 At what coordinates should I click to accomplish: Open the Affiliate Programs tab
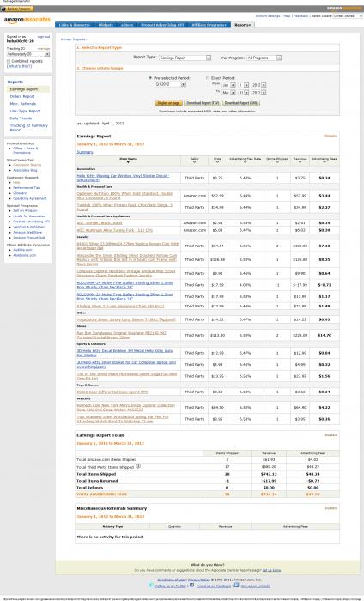(x=209, y=25)
